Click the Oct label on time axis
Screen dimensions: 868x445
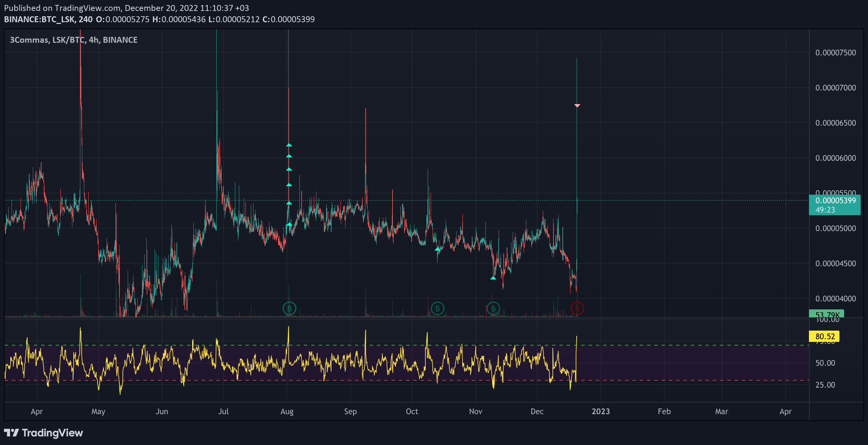[x=412, y=411]
